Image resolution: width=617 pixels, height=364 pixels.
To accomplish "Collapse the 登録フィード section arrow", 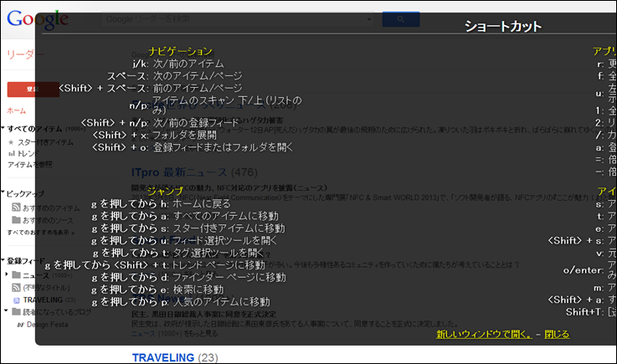I will (x=3, y=260).
